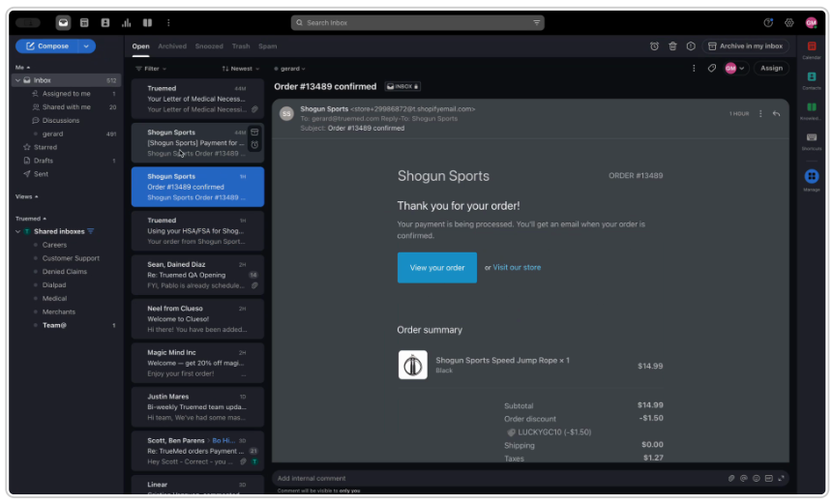Snooze conversation with the alarm clock icon
Screen dimensions: 833x504
click(654, 46)
